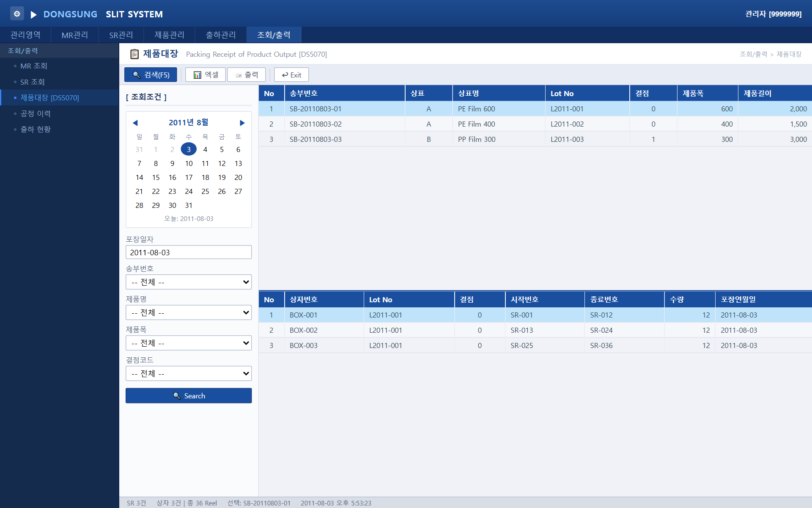The height and width of the screenshot is (508, 812).
Task: Click the Exit button
Action: point(291,75)
